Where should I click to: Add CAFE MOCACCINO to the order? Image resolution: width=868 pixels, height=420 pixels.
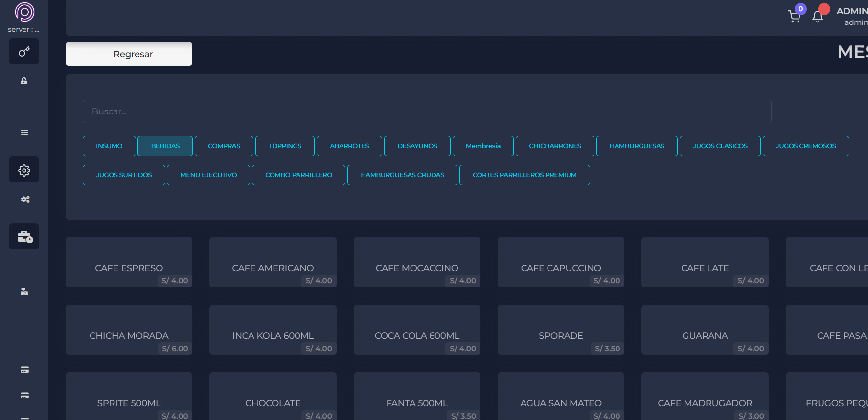click(417, 262)
